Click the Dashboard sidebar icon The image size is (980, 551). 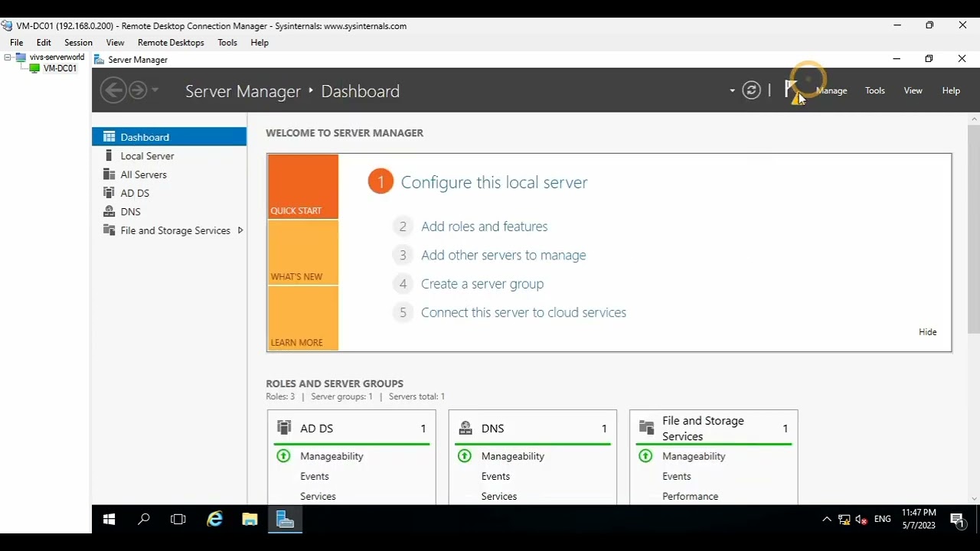[x=109, y=137]
